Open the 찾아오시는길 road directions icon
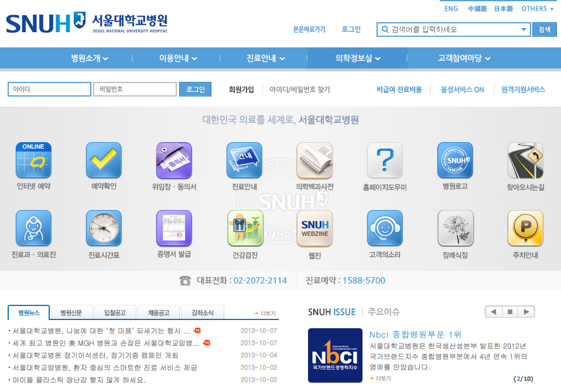The width and height of the screenshot is (561, 392). click(525, 160)
